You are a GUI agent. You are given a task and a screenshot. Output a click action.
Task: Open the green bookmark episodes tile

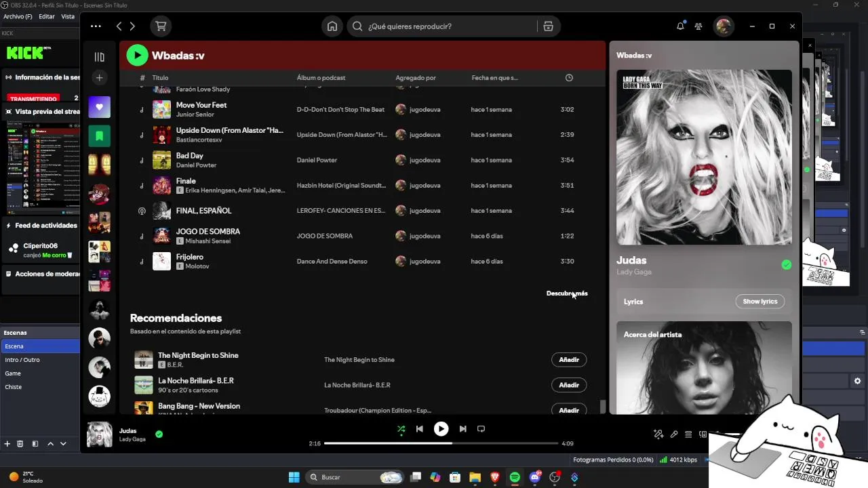click(99, 136)
